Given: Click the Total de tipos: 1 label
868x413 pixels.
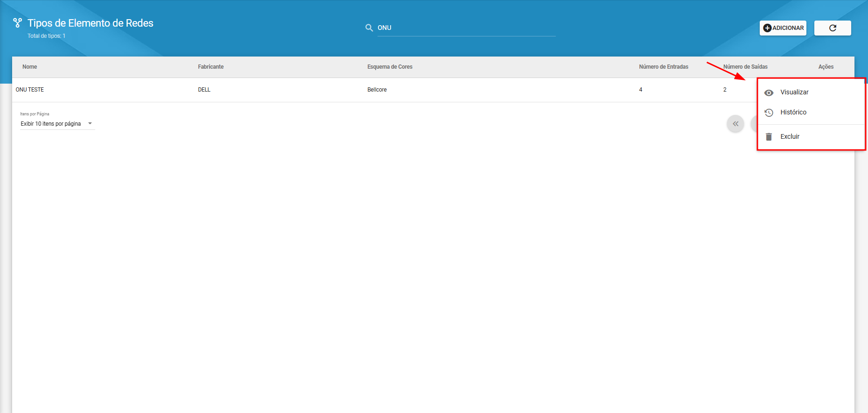Looking at the screenshot, I should pos(46,36).
